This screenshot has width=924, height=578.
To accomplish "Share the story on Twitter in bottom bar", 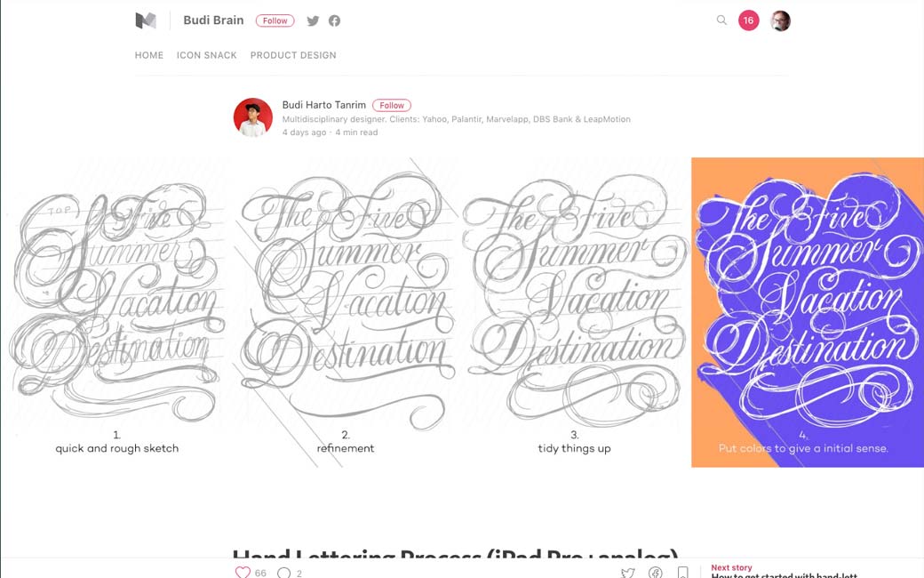I will pos(628,572).
